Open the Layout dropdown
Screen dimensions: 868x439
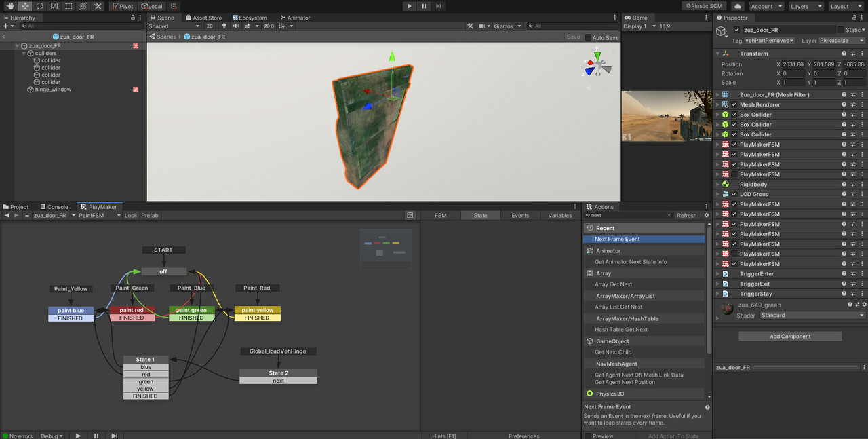pos(845,6)
